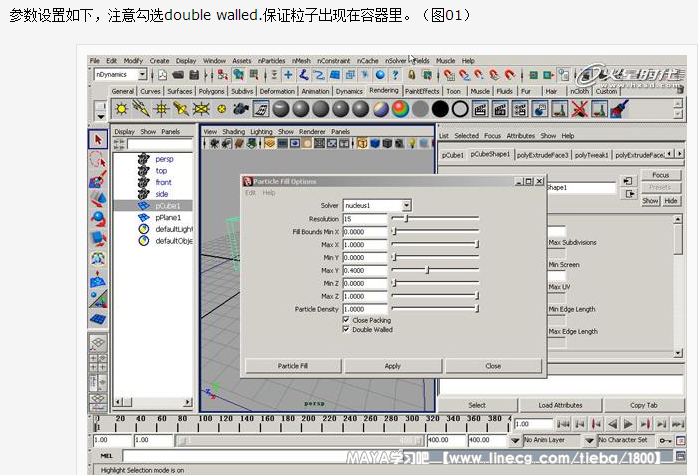The width and height of the screenshot is (698, 475).
Task: Click the Save Scene floppy icon
Action: [x=194, y=75]
